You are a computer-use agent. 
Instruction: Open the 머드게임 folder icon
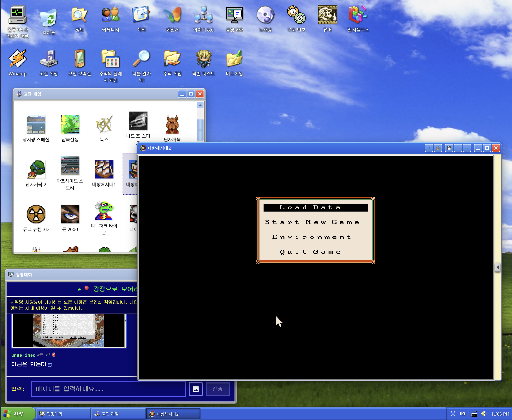[x=234, y=63]
